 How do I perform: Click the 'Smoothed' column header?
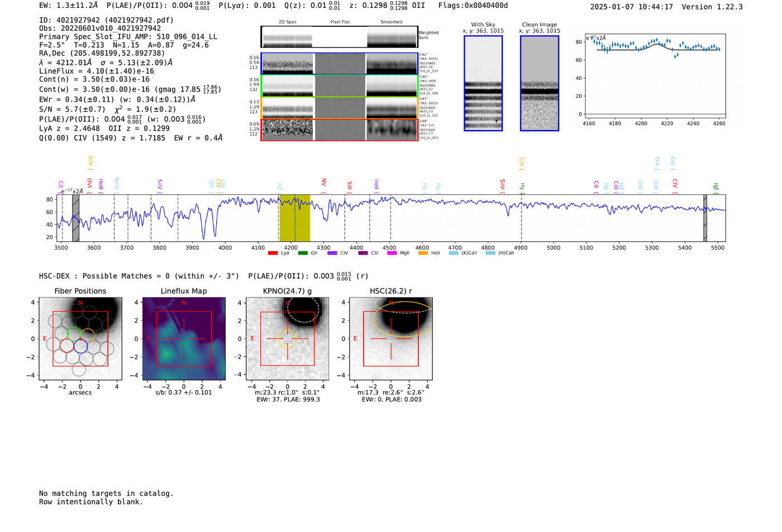click(392, 22)
